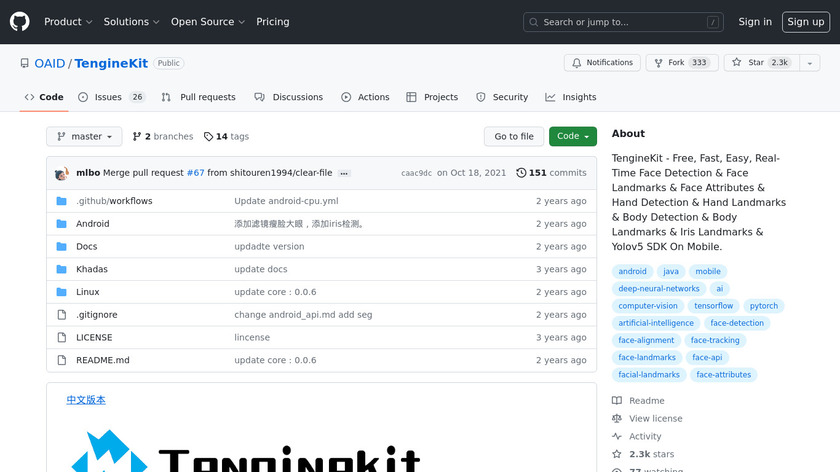Click the folder icon beside Khadas

[x=62, y=269]
